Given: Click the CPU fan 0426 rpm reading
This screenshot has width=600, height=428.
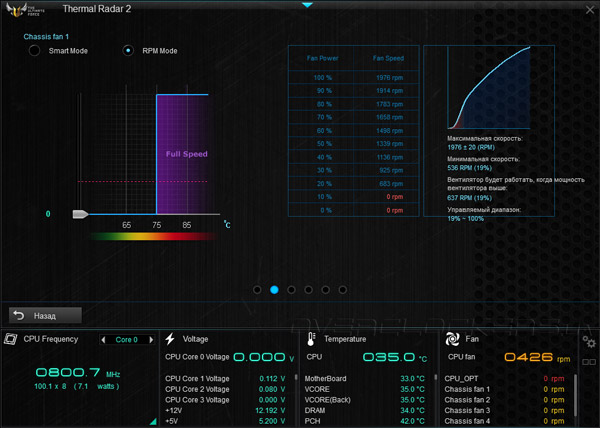Looking at the screenshot, I should point(537,357).
